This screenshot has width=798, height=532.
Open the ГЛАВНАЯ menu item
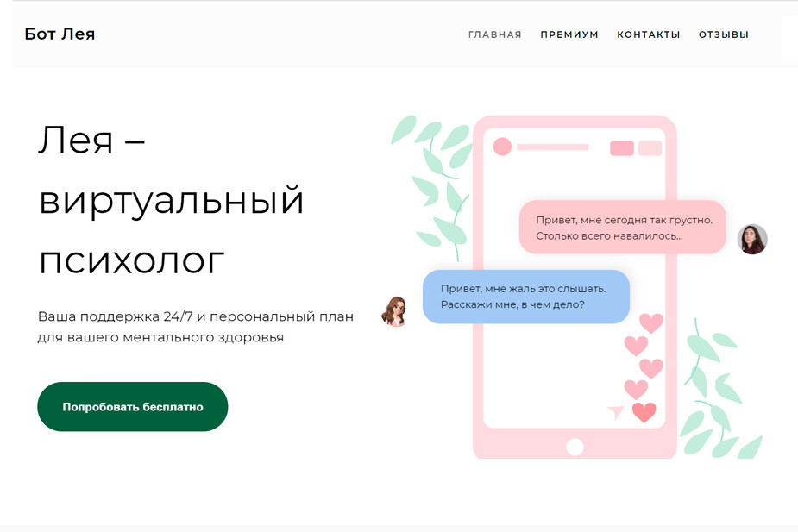(x=494, y=34)
